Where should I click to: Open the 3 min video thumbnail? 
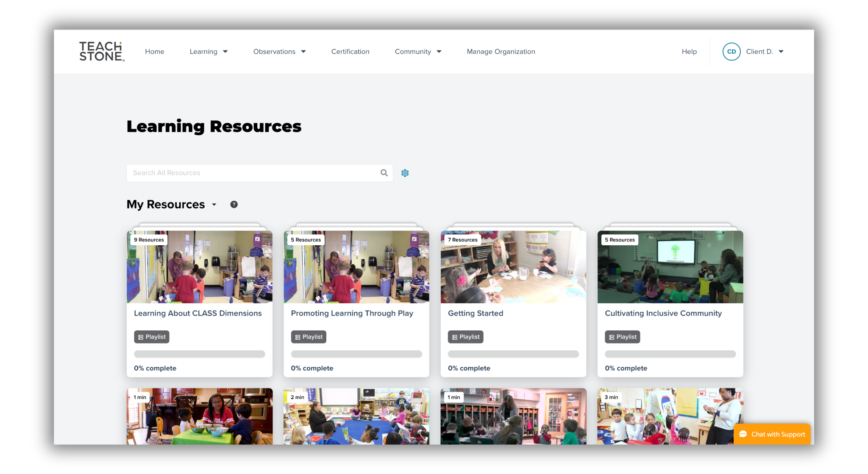(670, 416)
